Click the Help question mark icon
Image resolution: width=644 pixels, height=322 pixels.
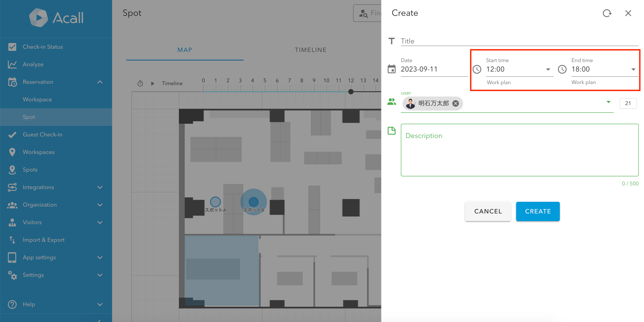(12, 304)
